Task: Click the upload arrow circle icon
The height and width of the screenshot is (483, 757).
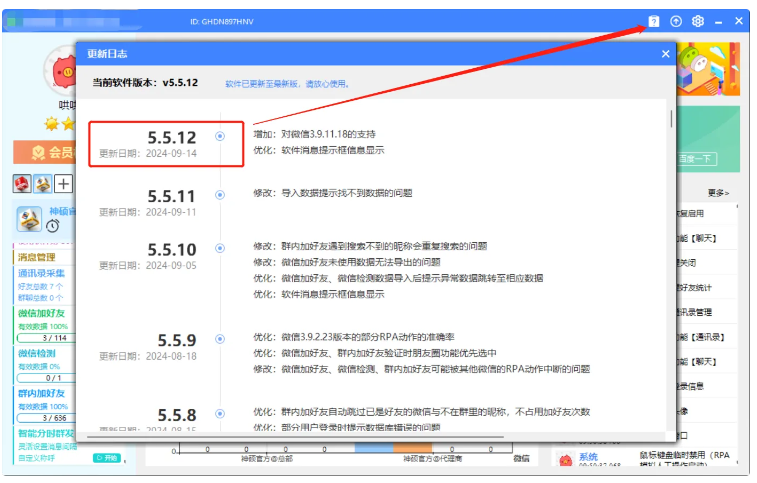Action: tap(676, 21)
